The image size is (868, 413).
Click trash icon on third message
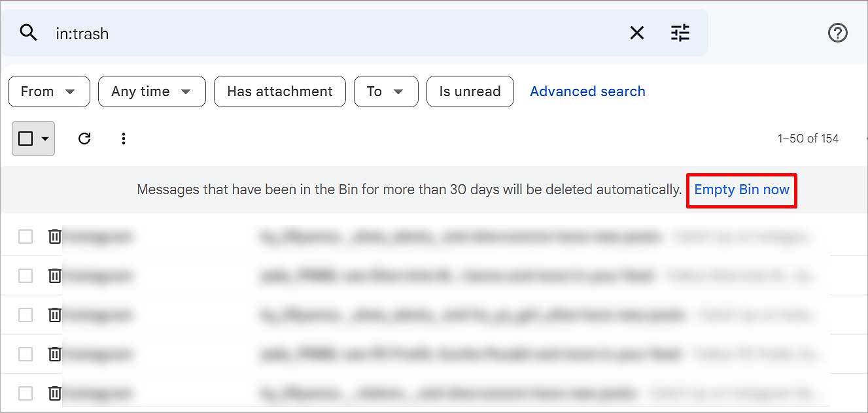[55, 315]
